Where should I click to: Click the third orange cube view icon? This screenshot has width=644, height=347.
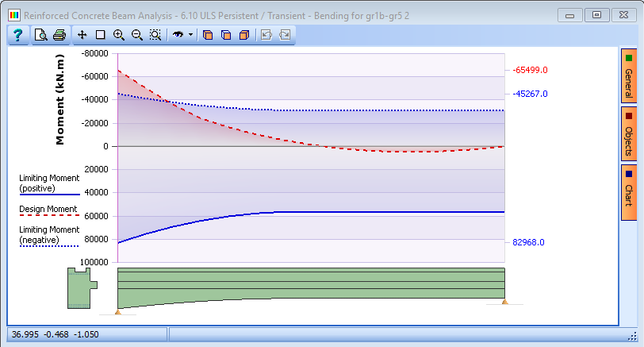244,35
